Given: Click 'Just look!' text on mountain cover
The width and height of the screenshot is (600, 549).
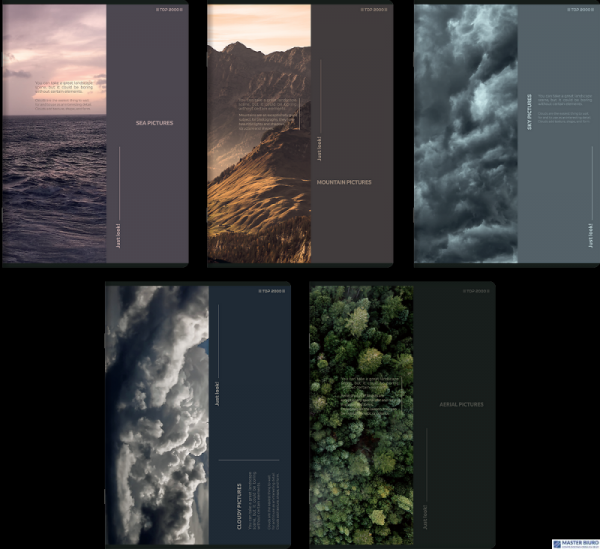Looking at the screenshot, I should [x=319, y=149].
